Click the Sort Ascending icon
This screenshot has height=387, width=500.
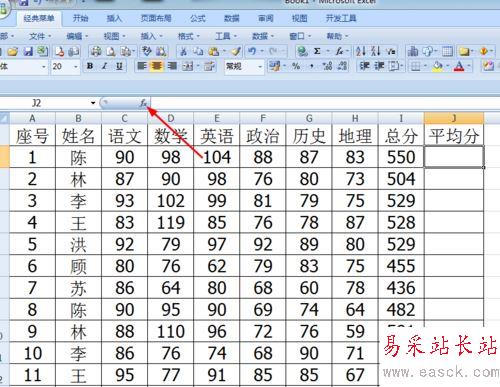pyautogui.click(x=361, y=51)
